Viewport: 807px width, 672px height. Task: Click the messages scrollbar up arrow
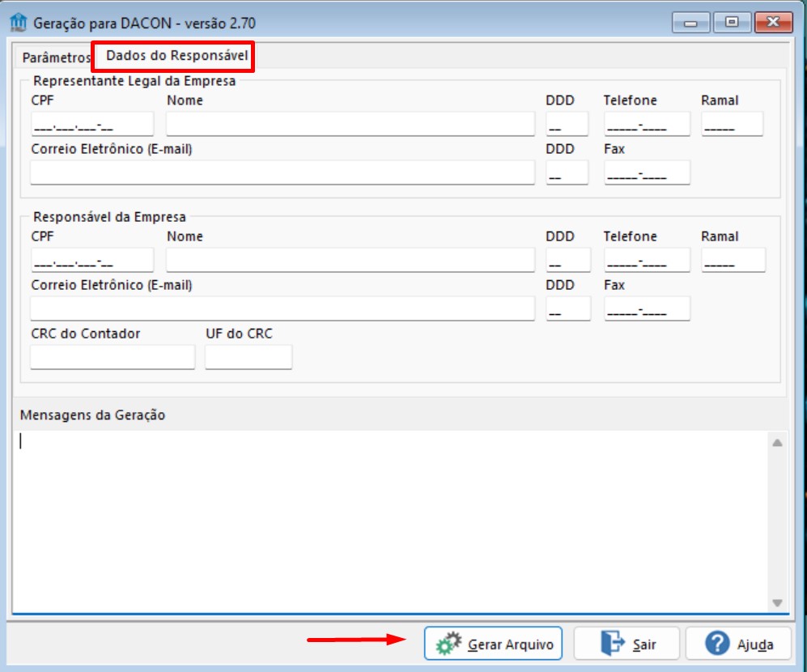click(x=777, y=443)
